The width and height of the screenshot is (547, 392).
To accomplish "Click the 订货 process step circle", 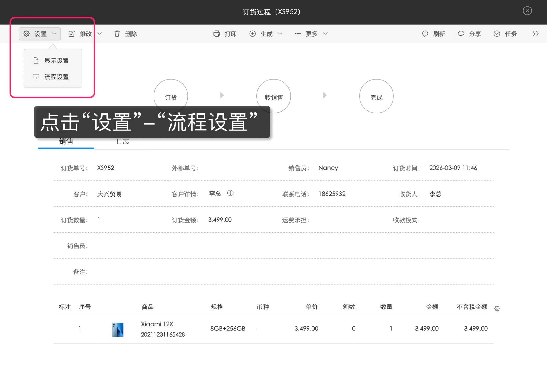I will 170,96.
